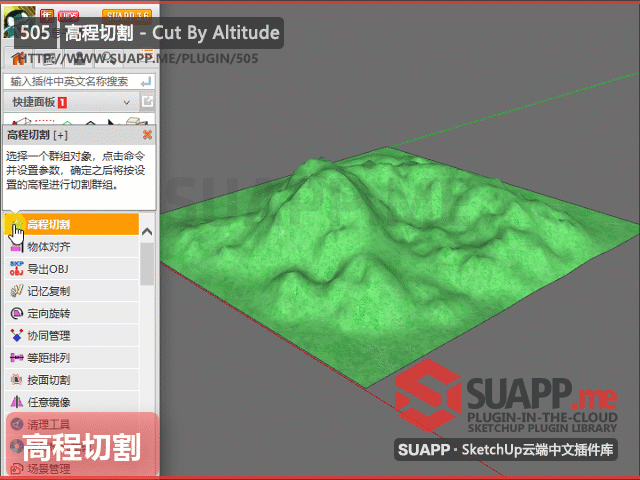640x480 pixels.
Task: Click the red badge beside avatar
Action: coord(47,16)
